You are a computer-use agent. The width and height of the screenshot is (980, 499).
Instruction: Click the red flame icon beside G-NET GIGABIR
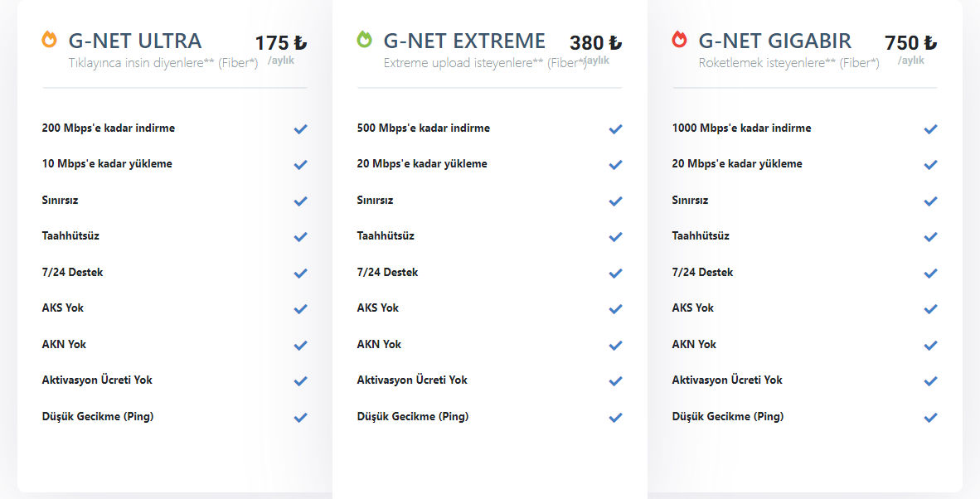(x=679, y=39)
